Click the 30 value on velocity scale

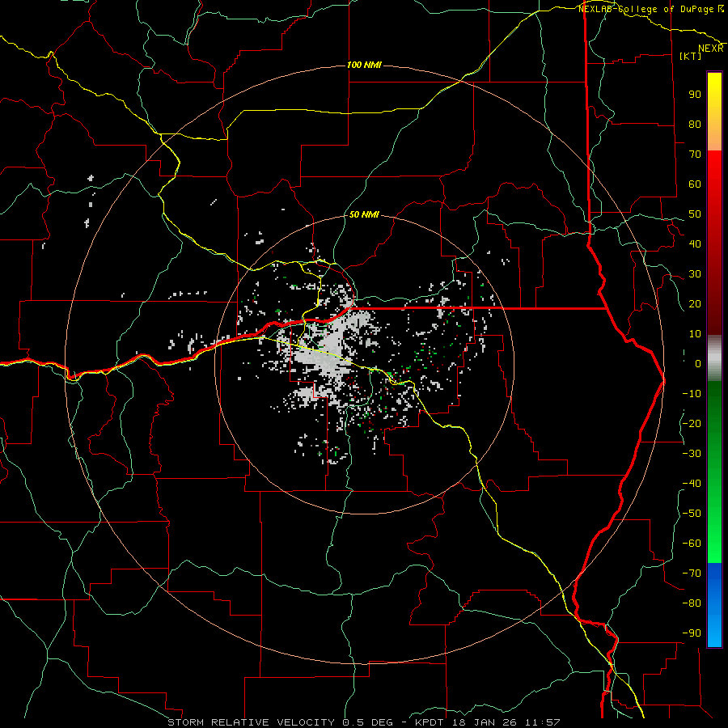click(x=695, y=274)
